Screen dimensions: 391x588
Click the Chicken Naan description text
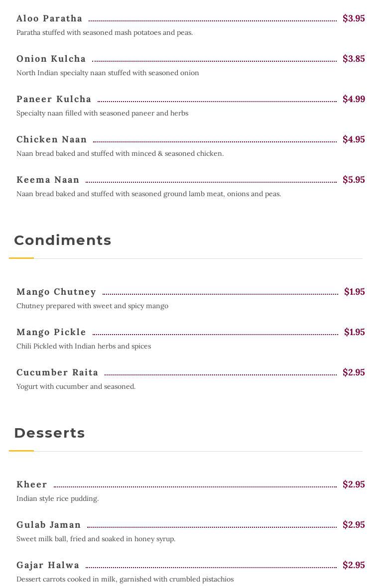[120, 154]
